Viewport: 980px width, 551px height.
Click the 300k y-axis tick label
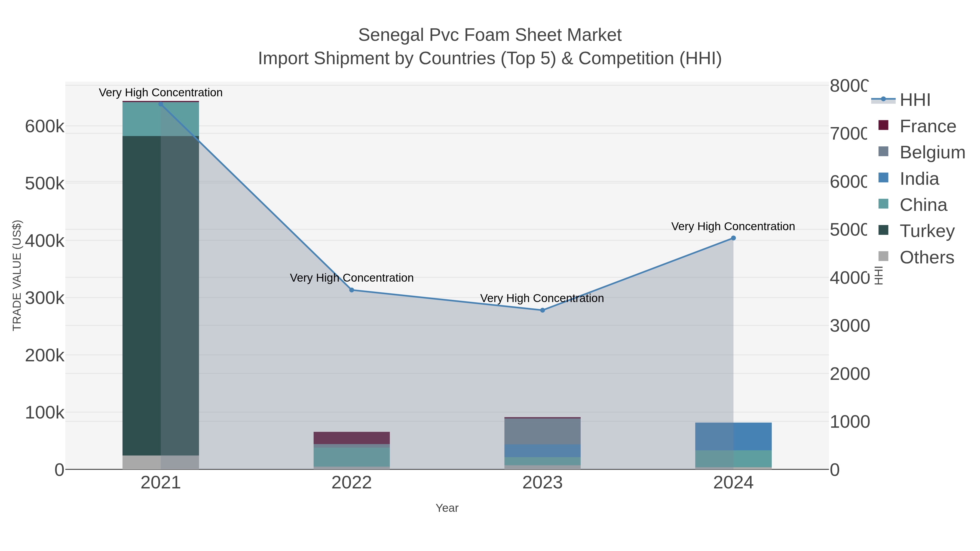[x=45, y=298]
